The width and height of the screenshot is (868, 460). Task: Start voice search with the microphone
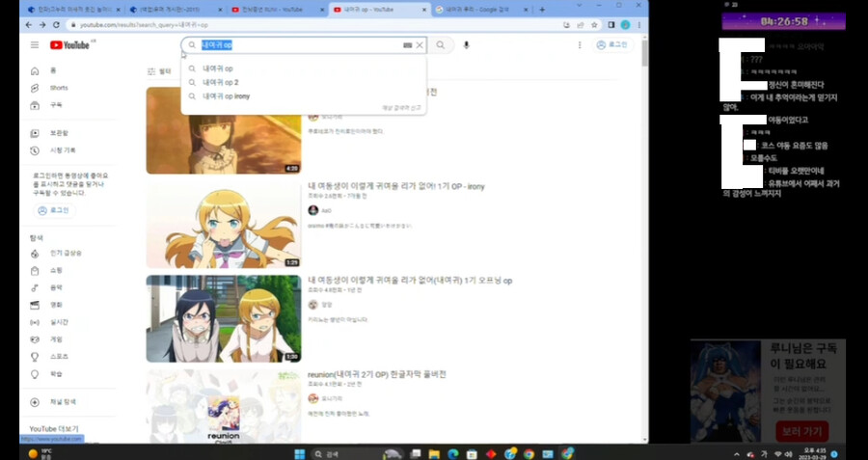point(466,45)
